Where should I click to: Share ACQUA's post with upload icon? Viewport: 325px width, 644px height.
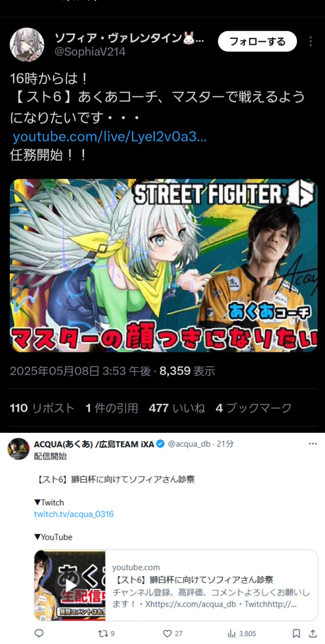(313, 633)
